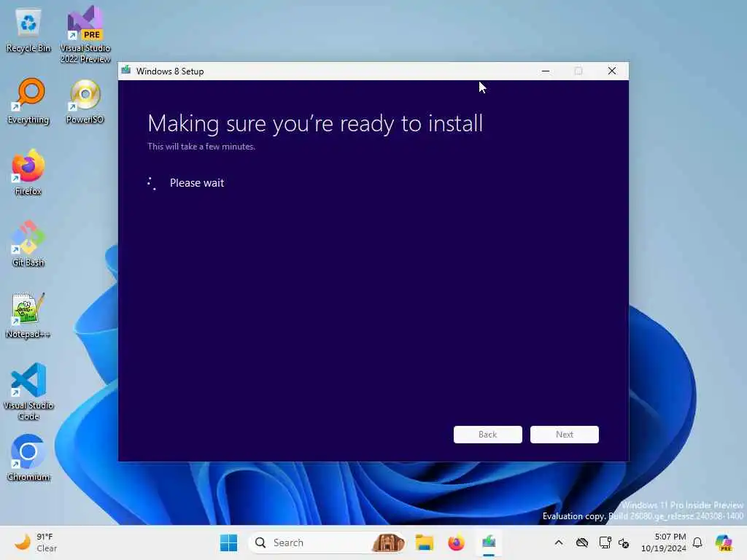Screen dimensions: 747x560
Task: Click the 'Please wait' status text
Action: point(197,183)
